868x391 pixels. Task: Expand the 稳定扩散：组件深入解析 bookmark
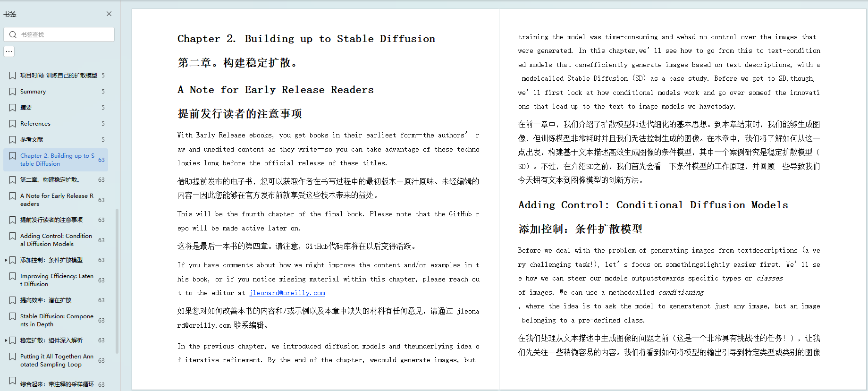[6, 340]
